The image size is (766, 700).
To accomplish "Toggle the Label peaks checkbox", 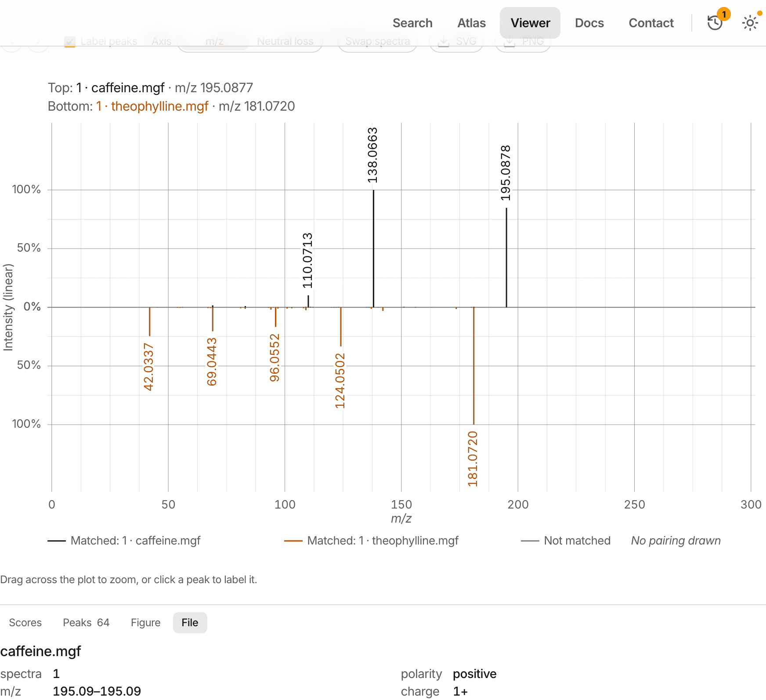I will [x=70, y=42].
